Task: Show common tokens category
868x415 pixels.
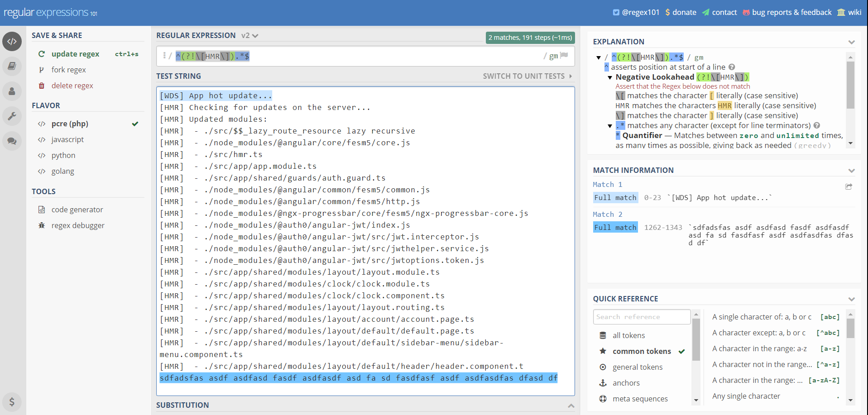Action: tap(642, 351)
